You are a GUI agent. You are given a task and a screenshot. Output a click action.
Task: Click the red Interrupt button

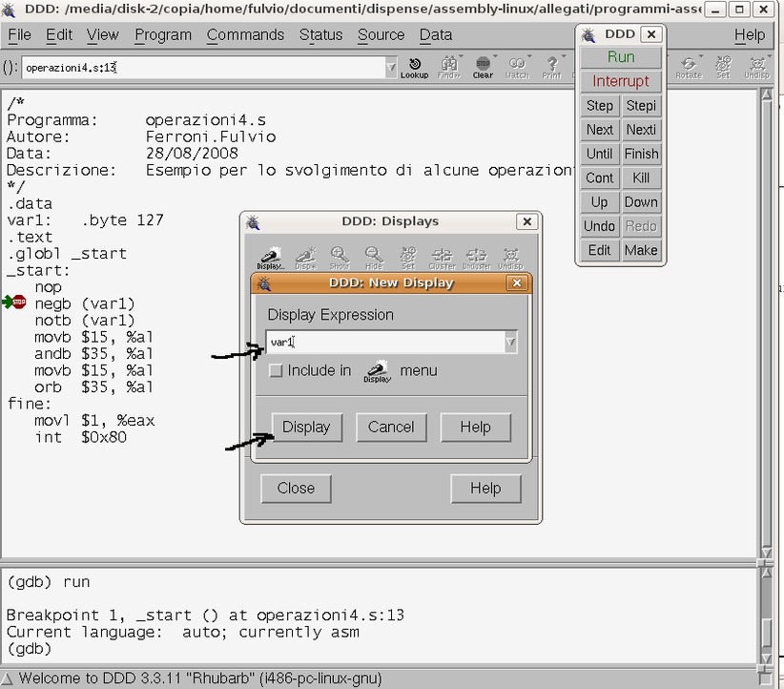621,81
